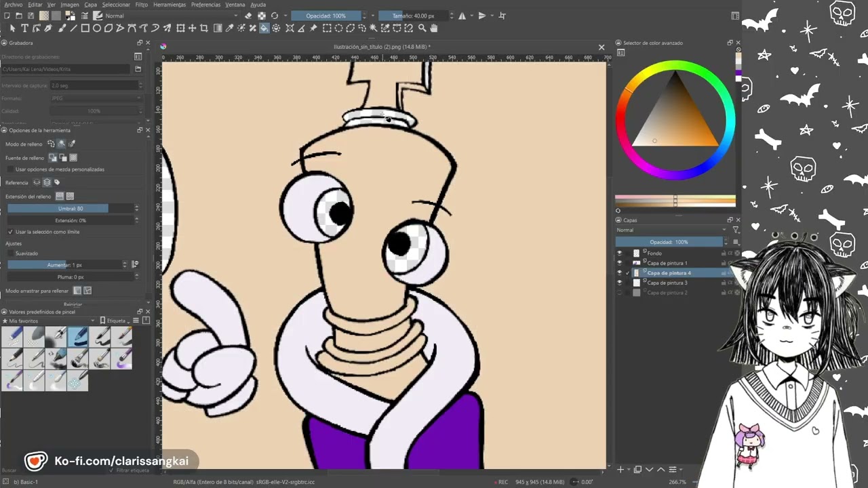This screenshot has width=868, height=488.
Task: Select the Pan hand tool
Action: point(434,28)
